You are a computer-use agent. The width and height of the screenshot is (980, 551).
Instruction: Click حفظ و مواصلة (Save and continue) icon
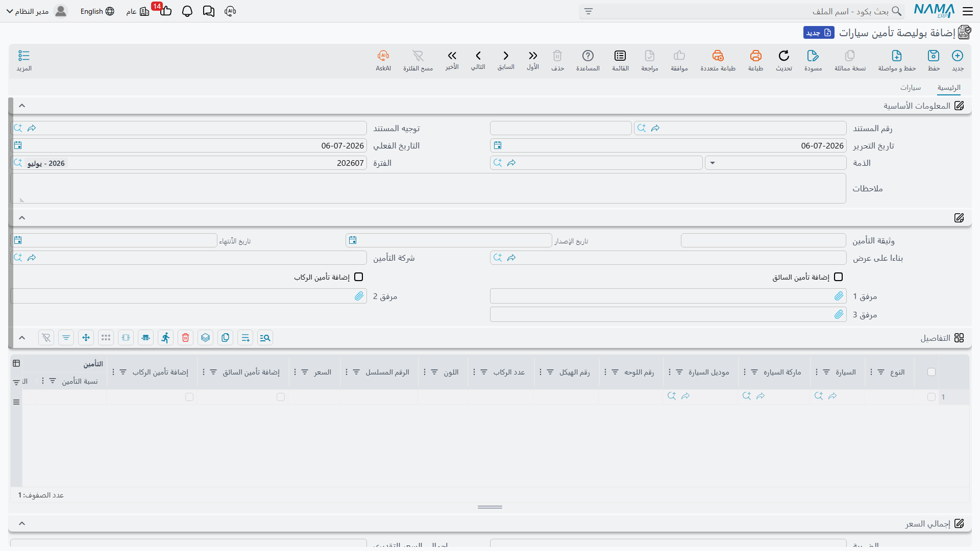click(x=897, y=60)
